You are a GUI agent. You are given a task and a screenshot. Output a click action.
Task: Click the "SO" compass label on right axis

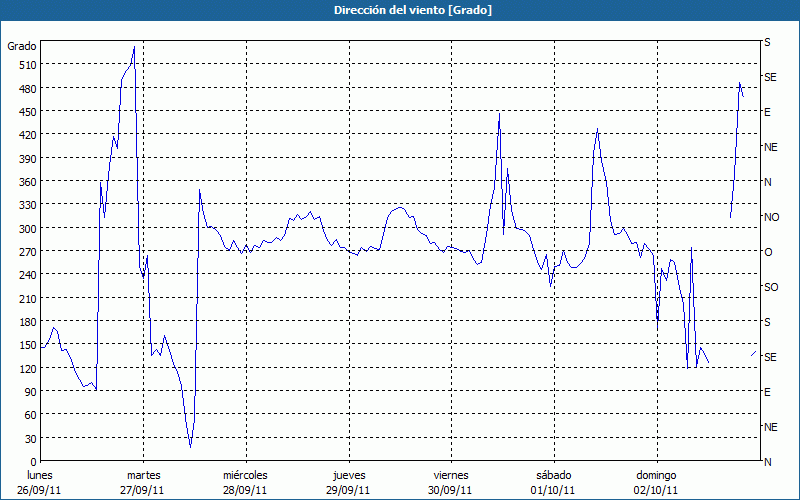(x=770, y=287)
